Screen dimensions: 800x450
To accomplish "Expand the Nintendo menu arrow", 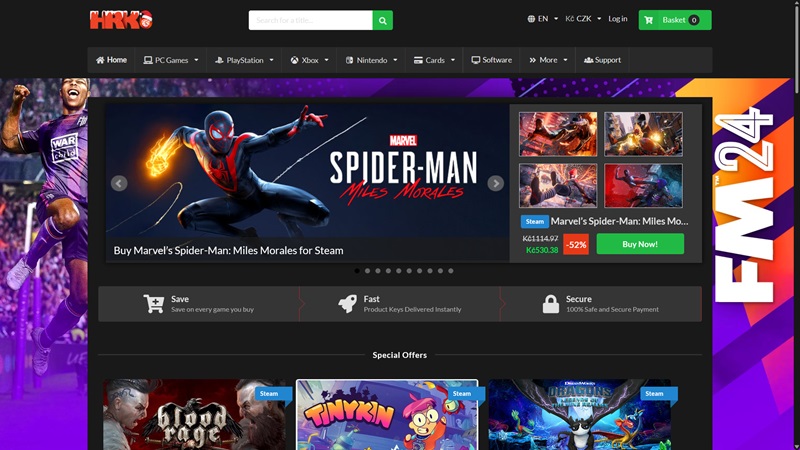I will [395, 60].
